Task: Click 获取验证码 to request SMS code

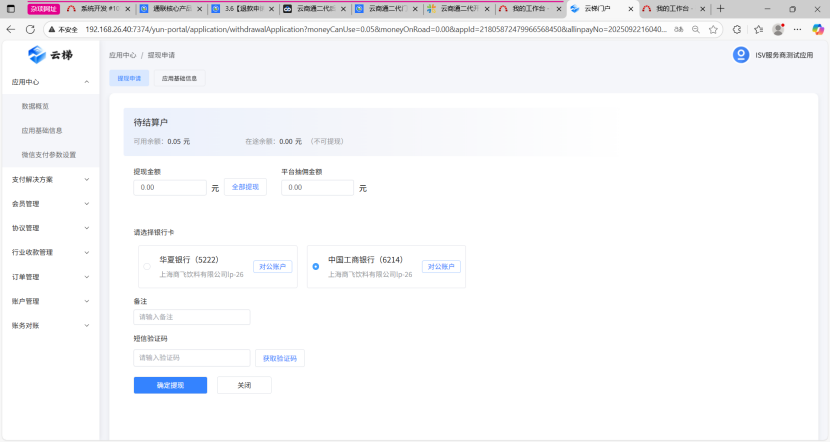Action: [280, 358]
